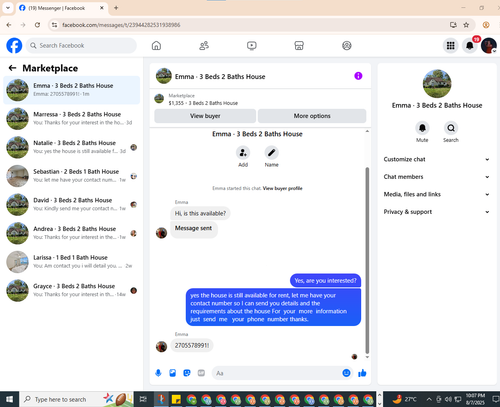The image size is (500, 407).
Task: Click the 'Hi, is this available?' message
Action: (x=200, y=213)
